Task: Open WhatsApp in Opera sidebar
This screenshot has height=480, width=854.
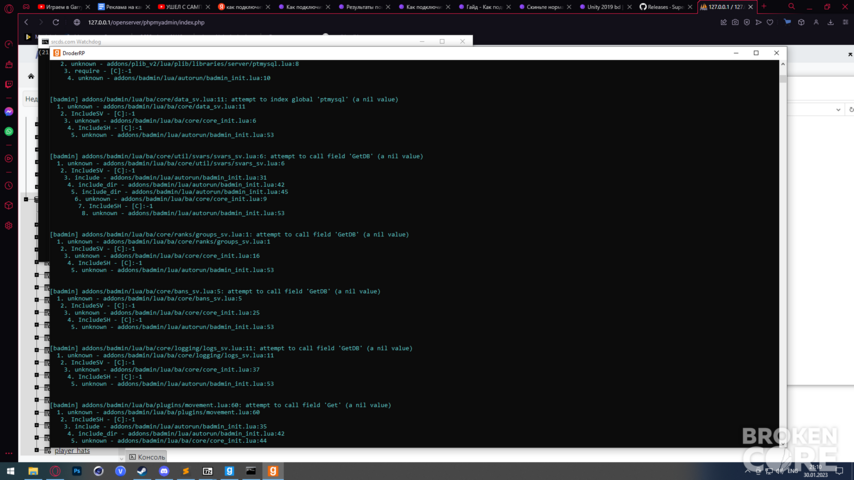Action: 9,131
